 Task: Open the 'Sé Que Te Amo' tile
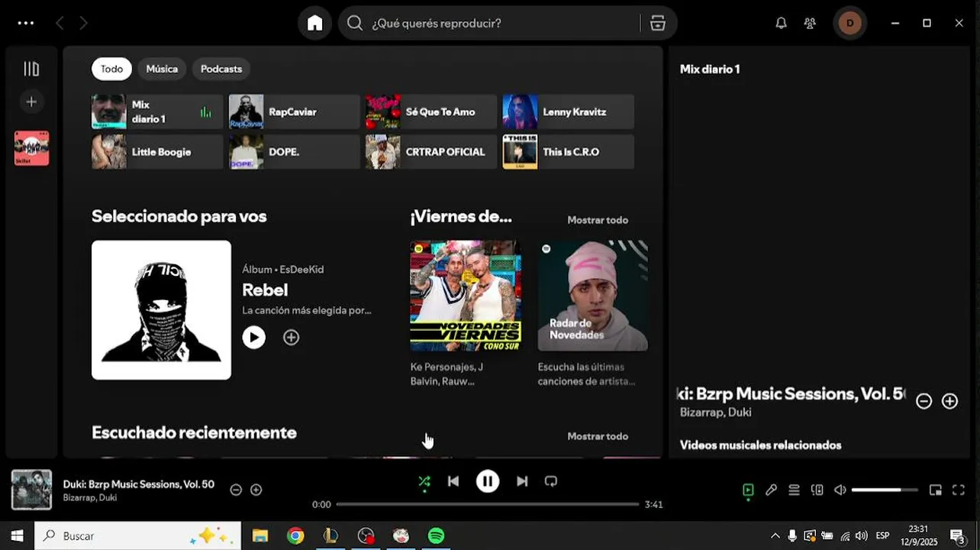point(431,112)
